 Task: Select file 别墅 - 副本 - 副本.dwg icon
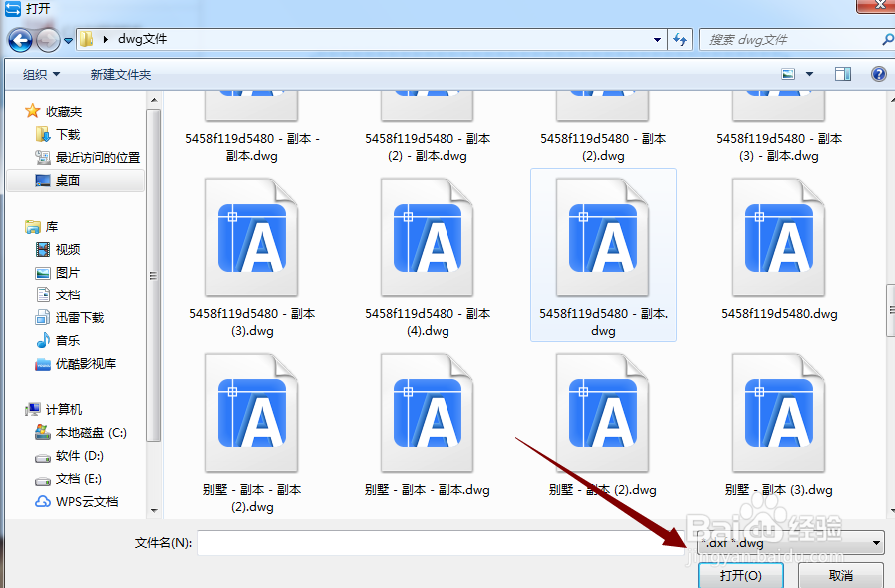click(427, 413)
